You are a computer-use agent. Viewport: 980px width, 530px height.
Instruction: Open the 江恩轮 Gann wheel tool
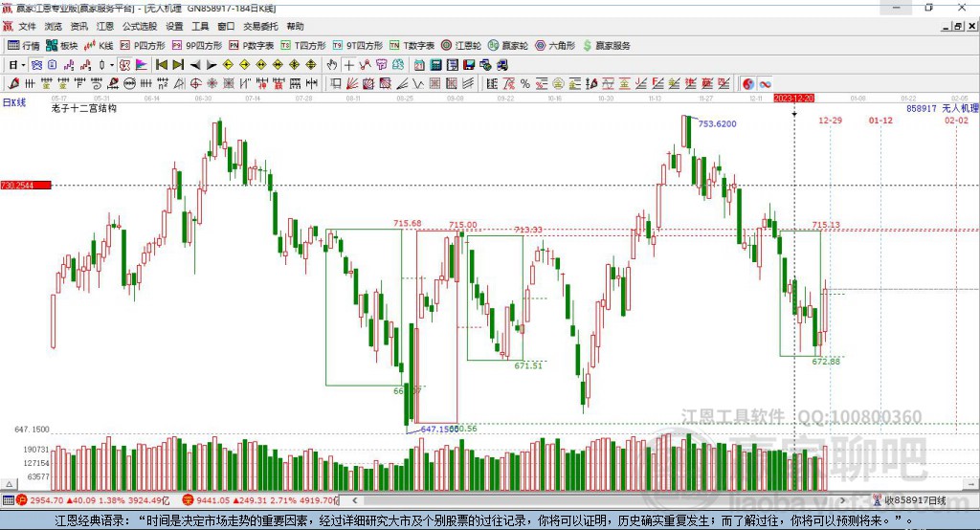pyautogui.click(x=461, y=46)
